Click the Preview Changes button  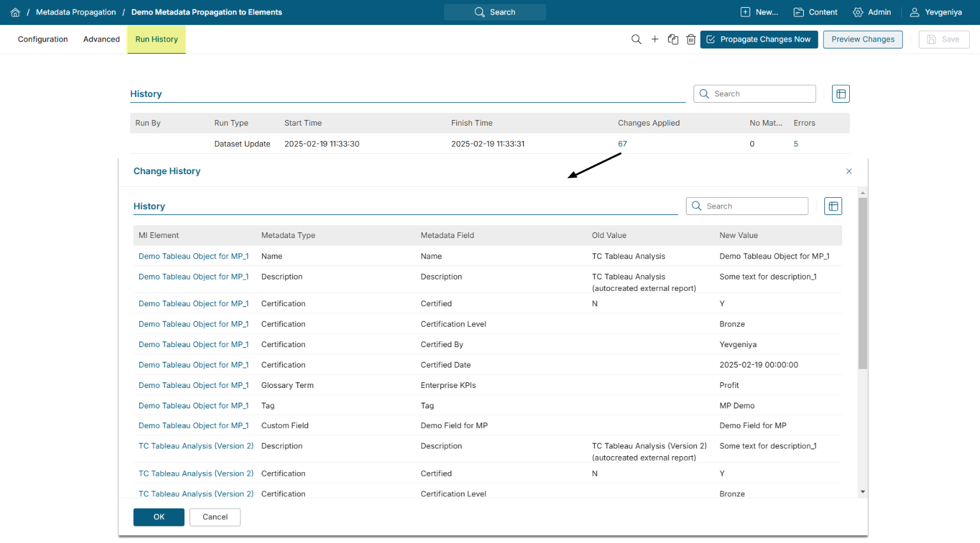[x=863, y=40]
